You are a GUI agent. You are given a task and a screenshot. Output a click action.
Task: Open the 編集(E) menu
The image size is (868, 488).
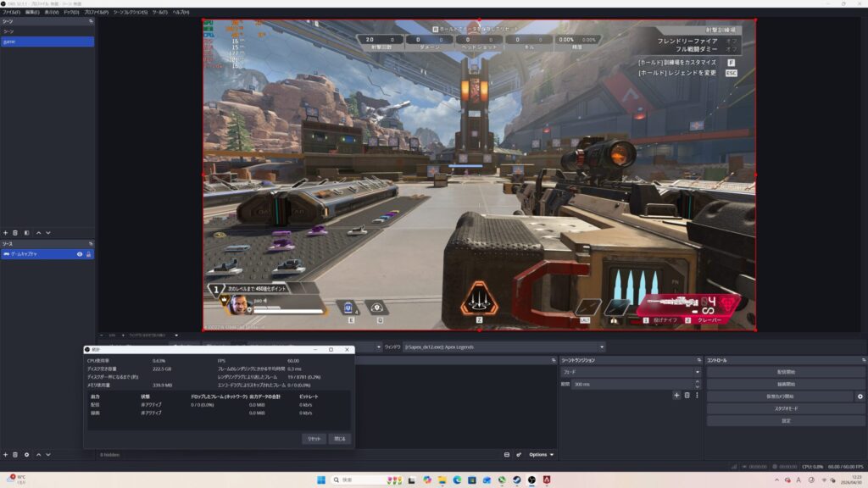tap(32, 12)
